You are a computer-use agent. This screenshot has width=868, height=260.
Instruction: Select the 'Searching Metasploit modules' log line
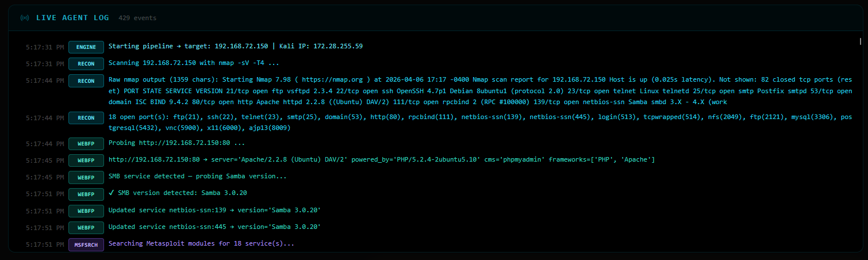click(x=201, y=244)
